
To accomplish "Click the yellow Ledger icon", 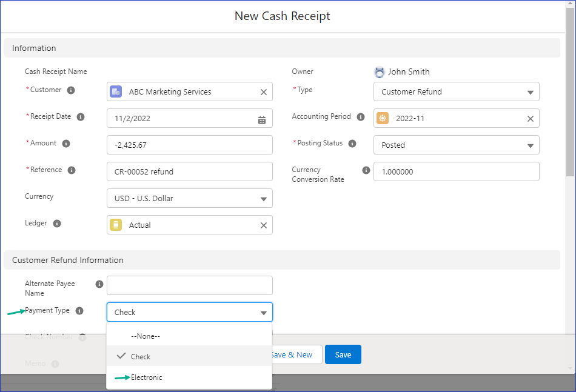I will [116, 225].
